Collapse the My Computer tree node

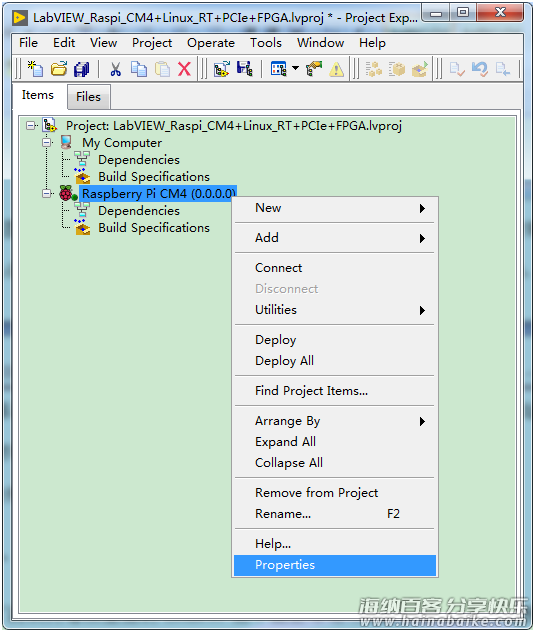tap(47, 143)
